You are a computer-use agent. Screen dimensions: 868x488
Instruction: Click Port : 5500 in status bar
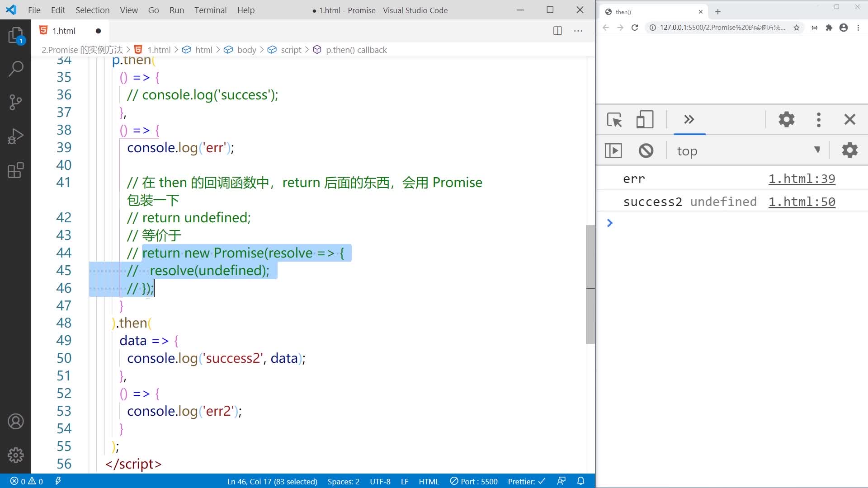click(474, 481)
